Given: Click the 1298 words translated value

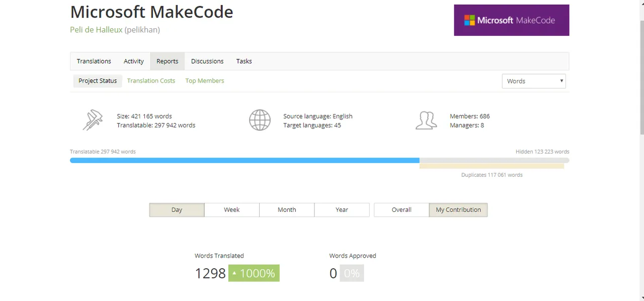Looking at the screenshot, I should click(x=210, y=273).
